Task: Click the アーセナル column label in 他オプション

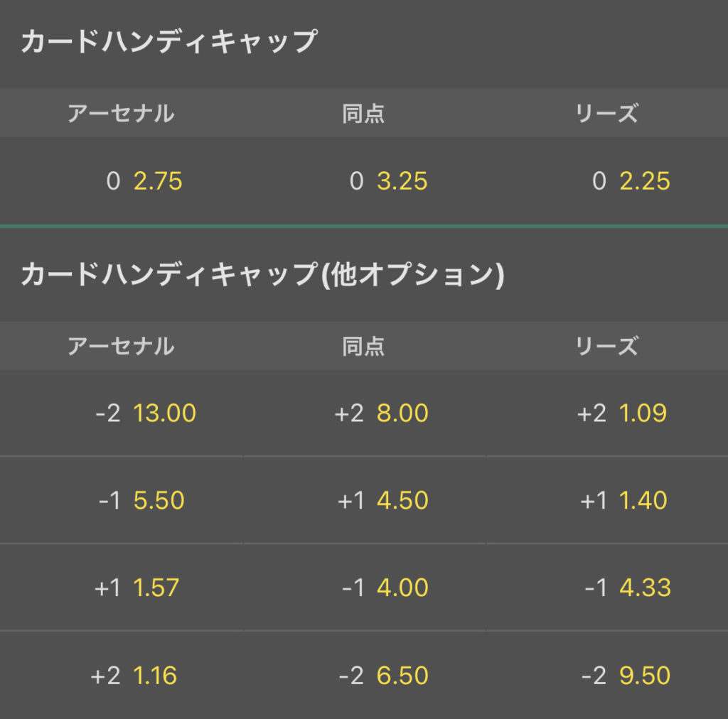Action: click(121, 346)
